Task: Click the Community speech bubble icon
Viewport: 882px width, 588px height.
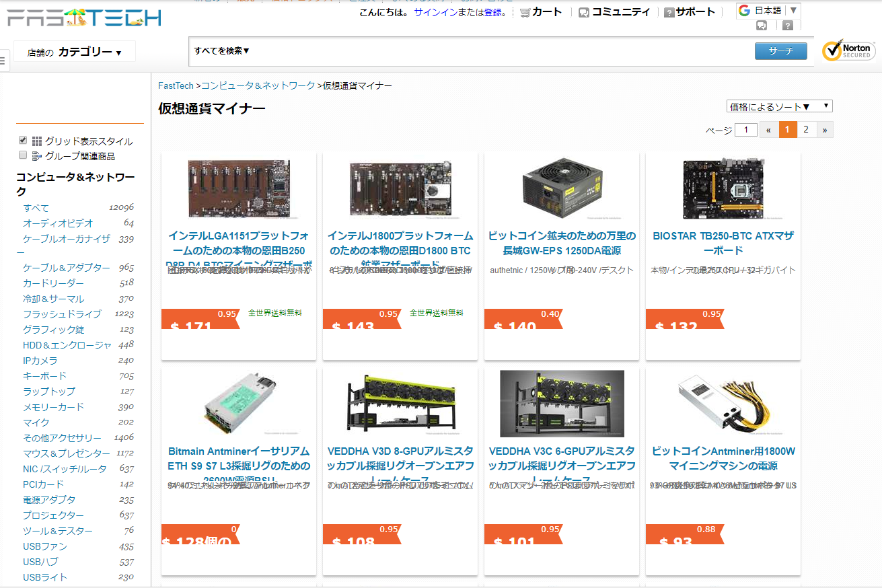Action: pos(584,12)
